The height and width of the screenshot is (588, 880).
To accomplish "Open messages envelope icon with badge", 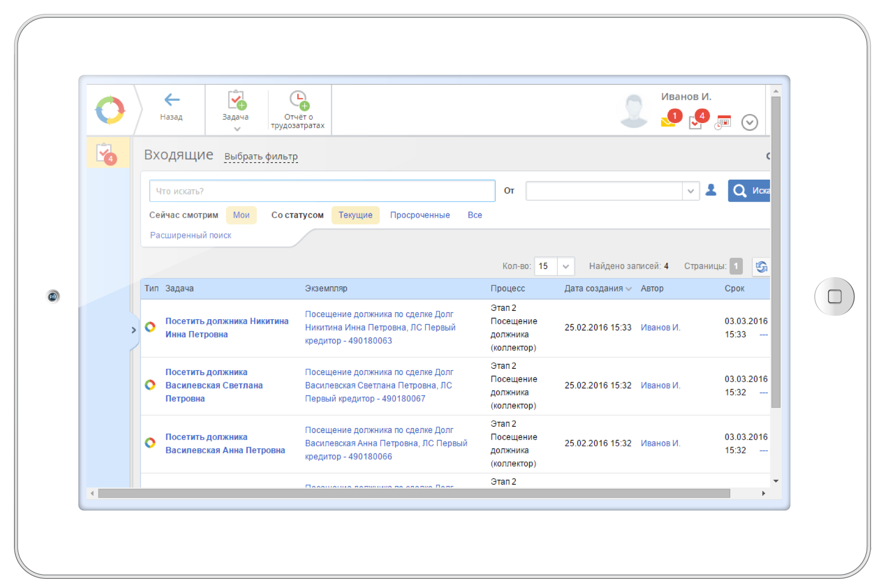I will [669, 121].
